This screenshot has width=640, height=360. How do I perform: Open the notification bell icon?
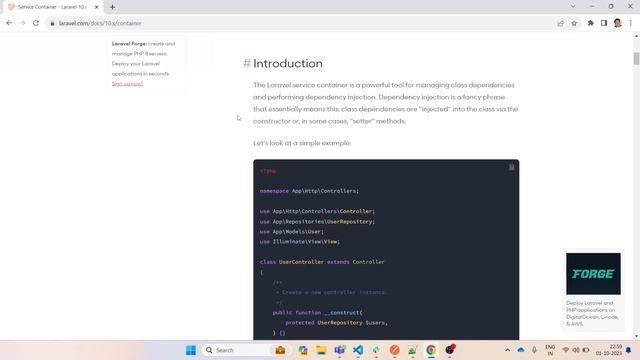(629, 350)
